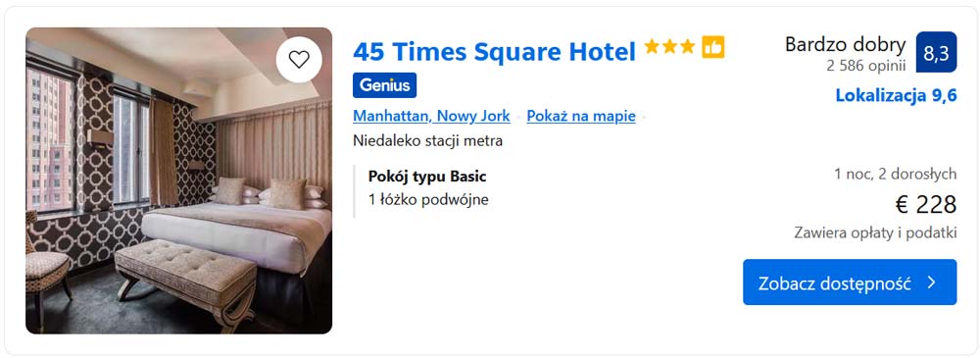Click the Pokój typu Basic room title

(427, 177)
